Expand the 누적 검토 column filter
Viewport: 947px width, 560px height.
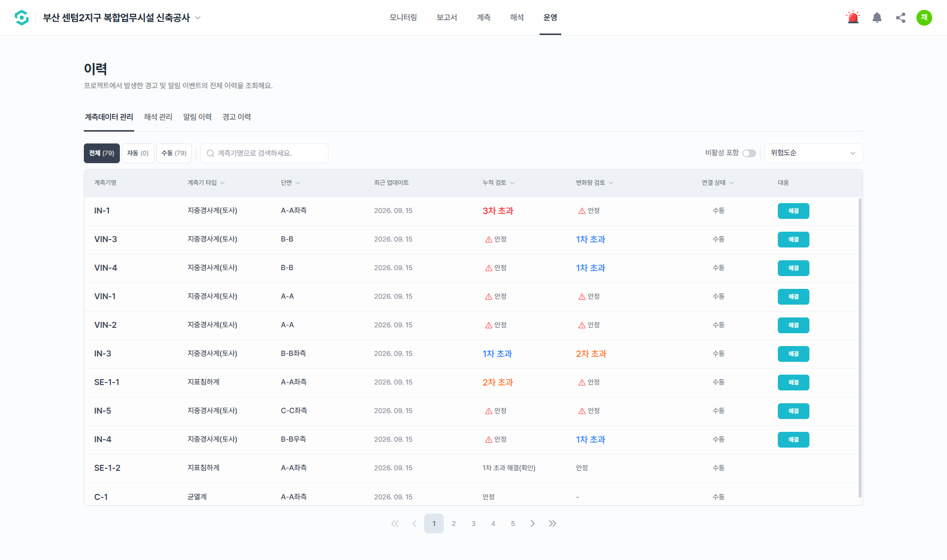(512, 183)
